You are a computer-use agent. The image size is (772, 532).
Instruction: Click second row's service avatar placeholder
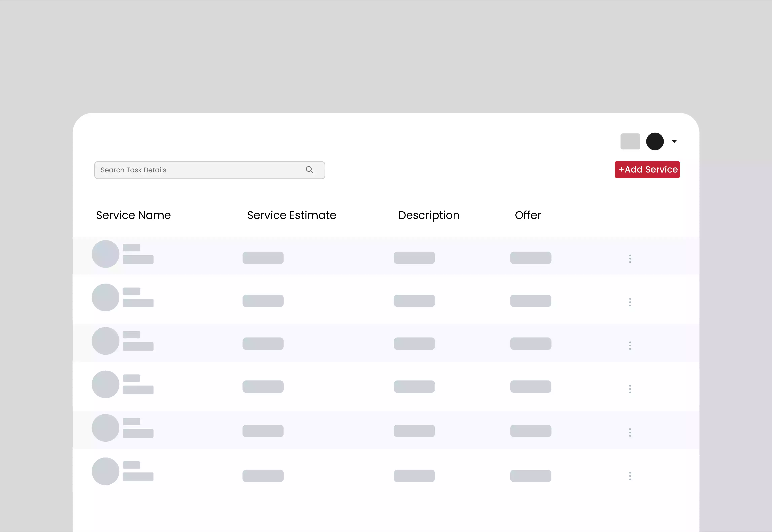pos(105,297)
